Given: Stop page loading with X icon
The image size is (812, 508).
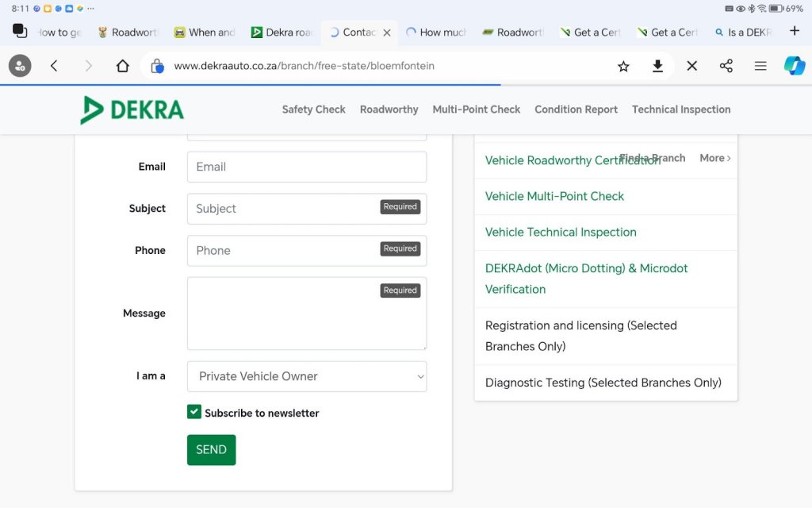Looking at the screenshot, I should (691, 66).
